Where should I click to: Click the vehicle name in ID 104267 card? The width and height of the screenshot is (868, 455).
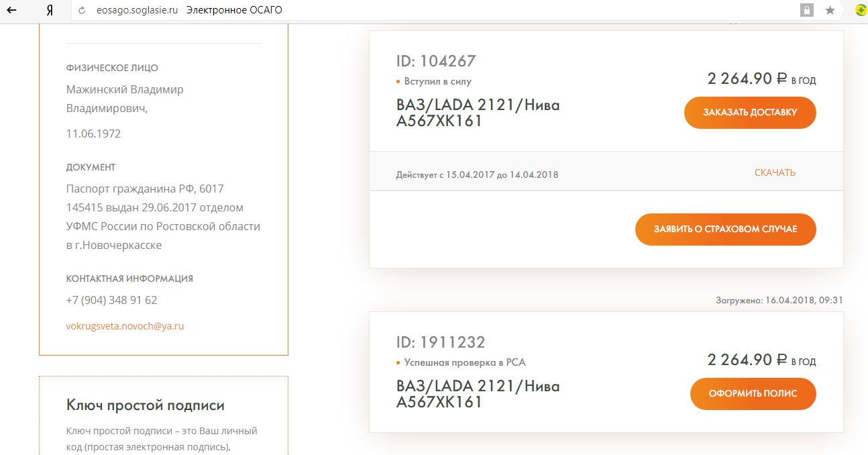coord(478,113)
